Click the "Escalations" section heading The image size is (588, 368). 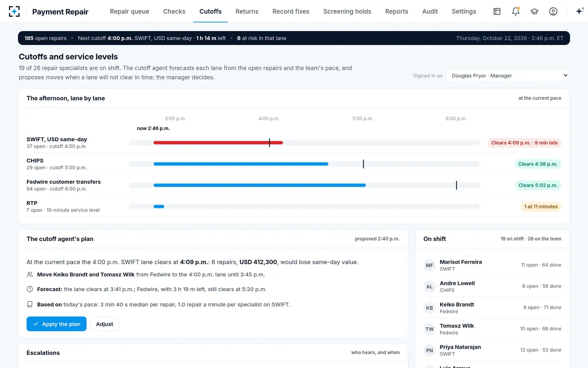click(x=43, y=352)
